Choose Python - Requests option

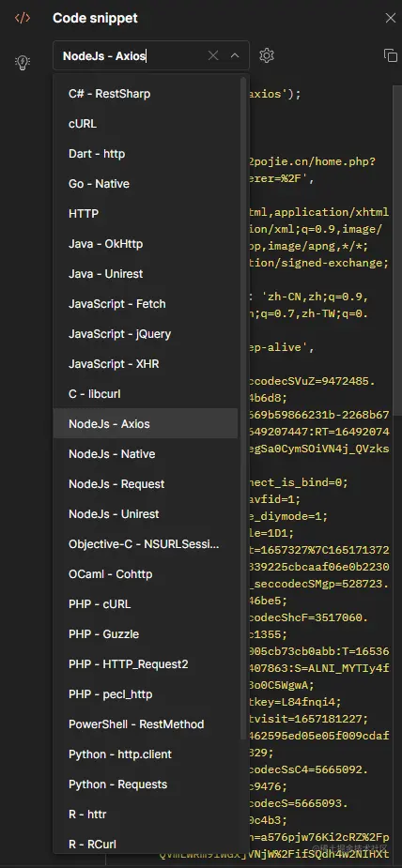(146, 784)
